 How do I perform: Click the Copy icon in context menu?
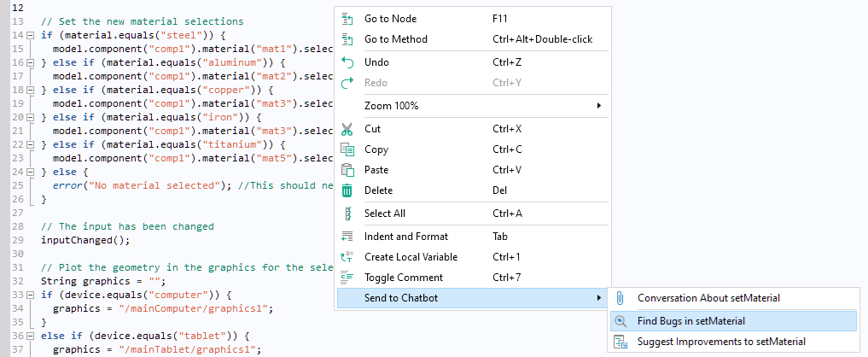pyautogui.click(x=347, y=149)
